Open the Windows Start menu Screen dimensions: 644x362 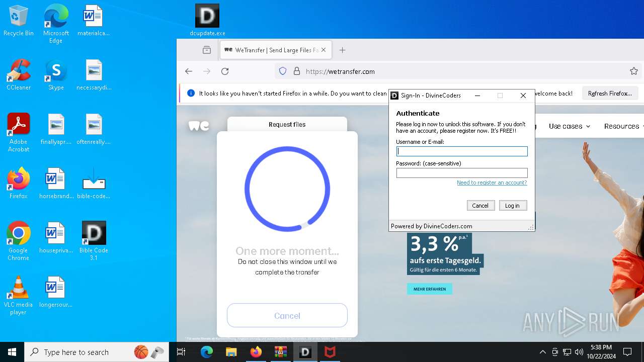click(12, 352)
